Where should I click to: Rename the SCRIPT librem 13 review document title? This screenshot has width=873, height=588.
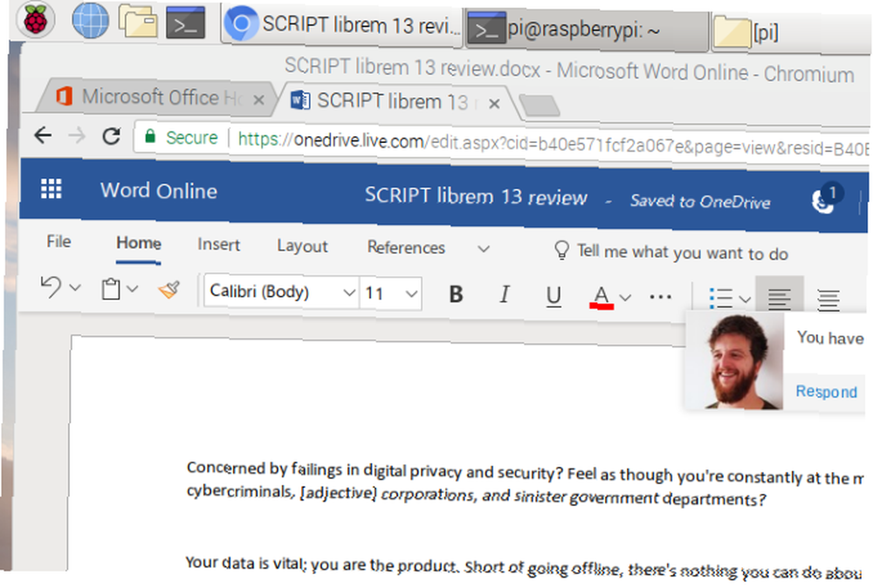[x=476, y=196]
